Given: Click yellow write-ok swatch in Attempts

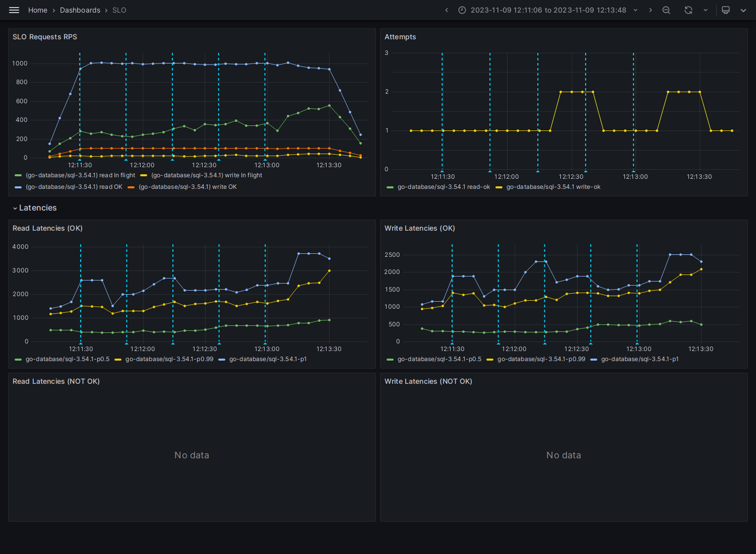Looking at the screenshot, I should (x=499, y=187).
